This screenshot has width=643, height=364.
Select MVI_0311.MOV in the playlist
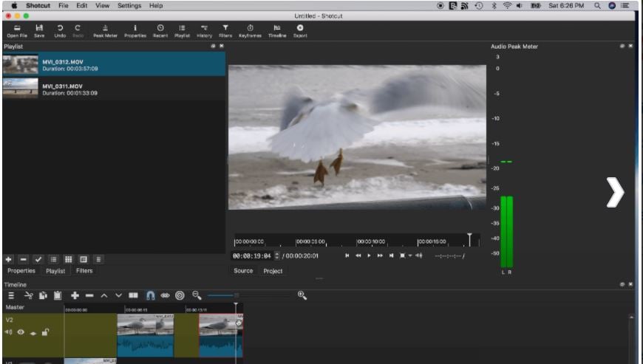tap(69, 89)
